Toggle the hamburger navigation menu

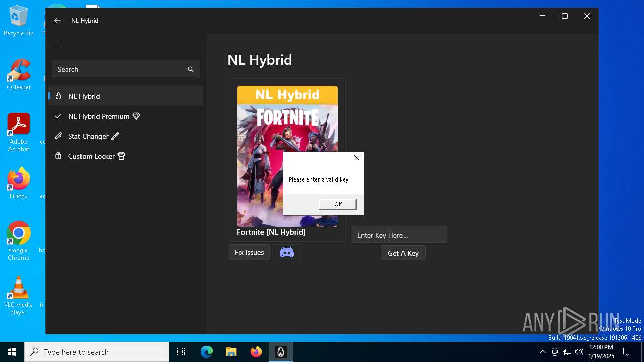(57, 43)
